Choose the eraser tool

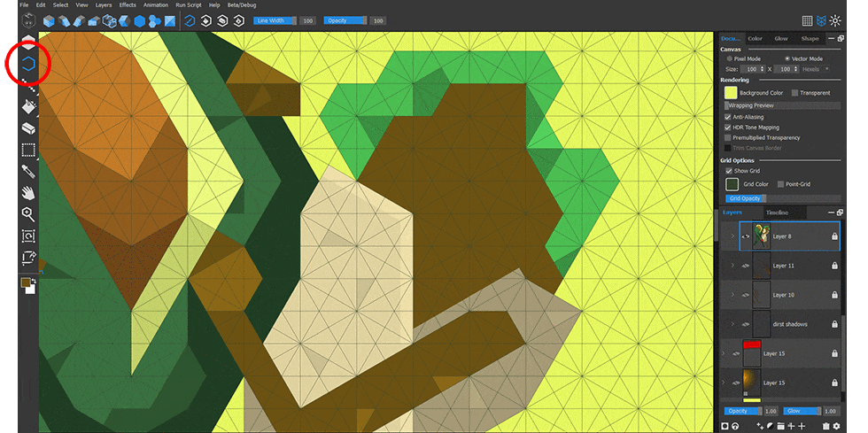(x=28, y=128)
